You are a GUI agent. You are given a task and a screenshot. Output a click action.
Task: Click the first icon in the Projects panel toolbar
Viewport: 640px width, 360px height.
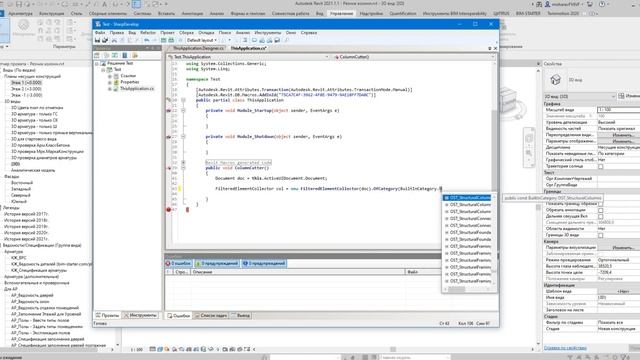pos(97,55)
